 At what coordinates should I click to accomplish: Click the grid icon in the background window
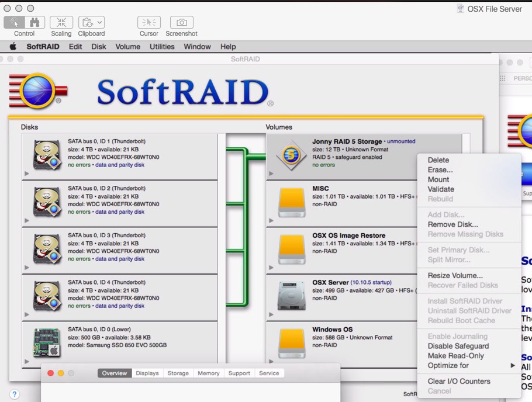pos(503,78)
